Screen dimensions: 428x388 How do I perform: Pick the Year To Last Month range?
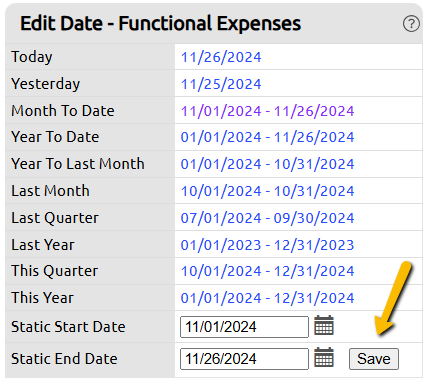(x=267, y=164)
